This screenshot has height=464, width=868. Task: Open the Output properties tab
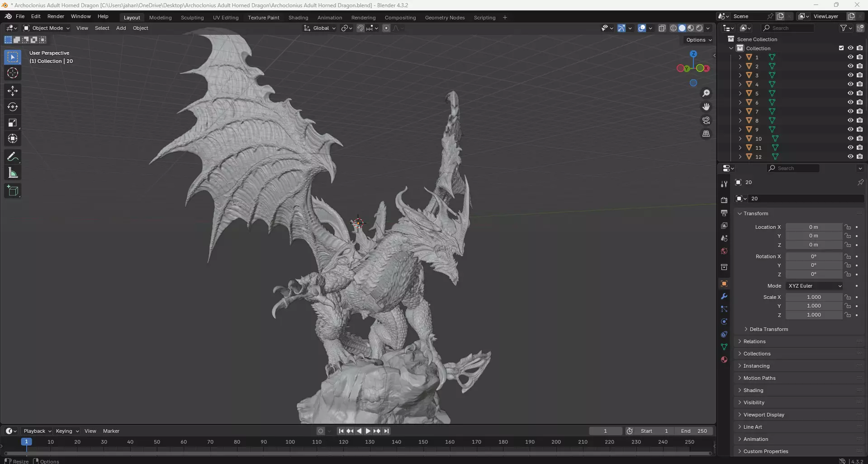click(x=724, y=213)
